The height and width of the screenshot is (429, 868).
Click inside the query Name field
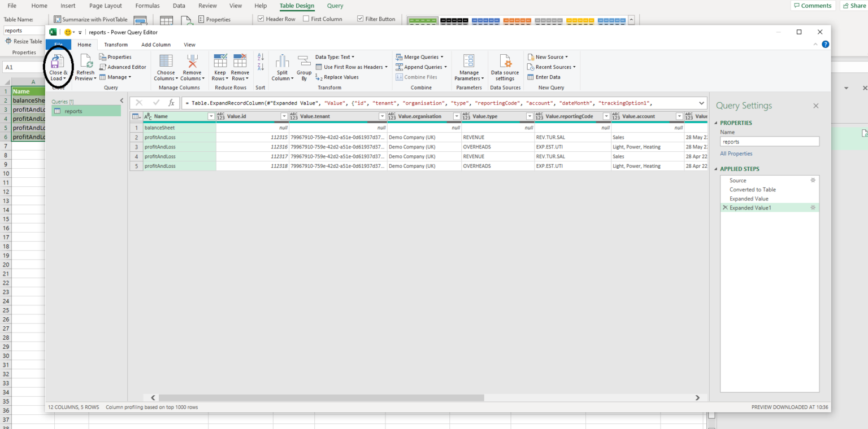[x=769, y=141]
